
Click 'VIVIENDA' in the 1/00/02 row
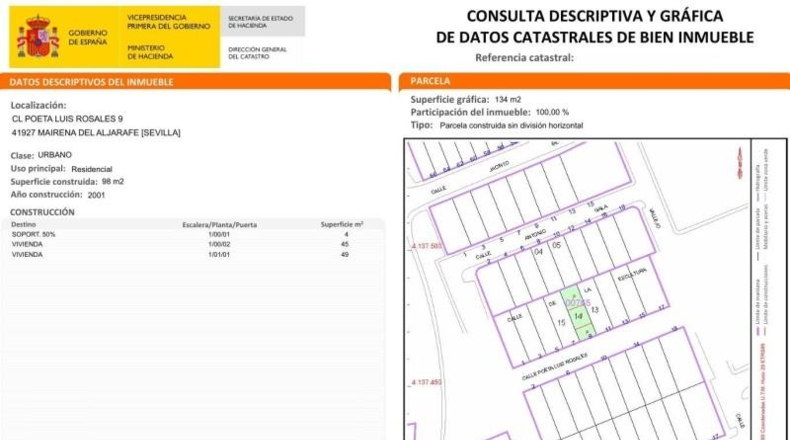point(27,244)
